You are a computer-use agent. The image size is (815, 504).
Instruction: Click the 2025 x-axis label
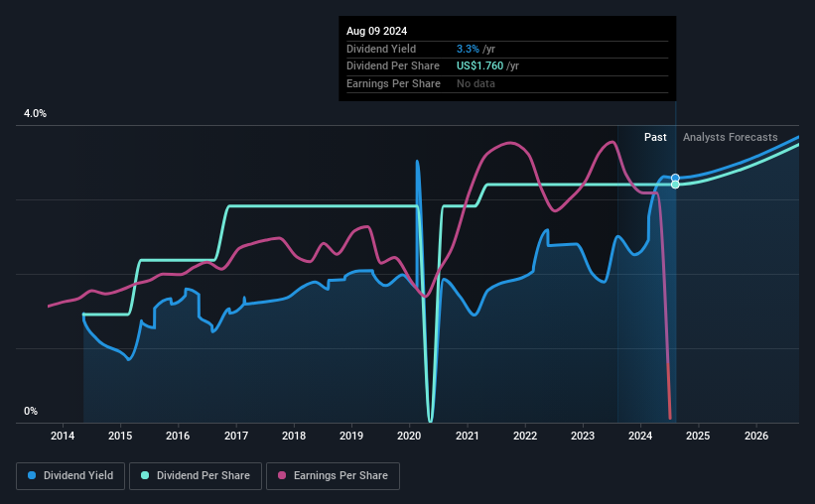pos(698,436)
